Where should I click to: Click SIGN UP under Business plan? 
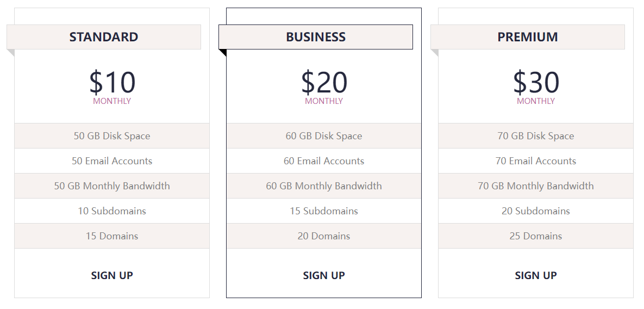tap(324, 275)
